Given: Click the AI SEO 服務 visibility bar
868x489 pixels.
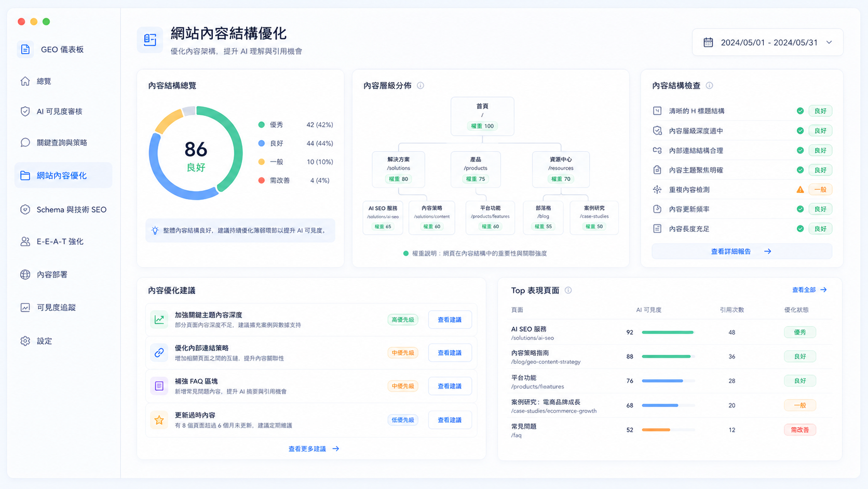Looking at the screenshot, I should click(668, 332).
